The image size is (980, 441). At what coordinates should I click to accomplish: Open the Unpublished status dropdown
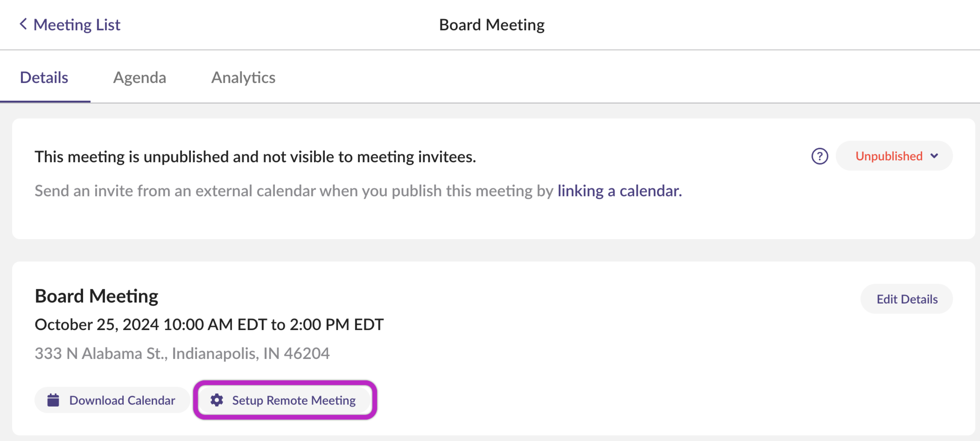coord(894,156)
